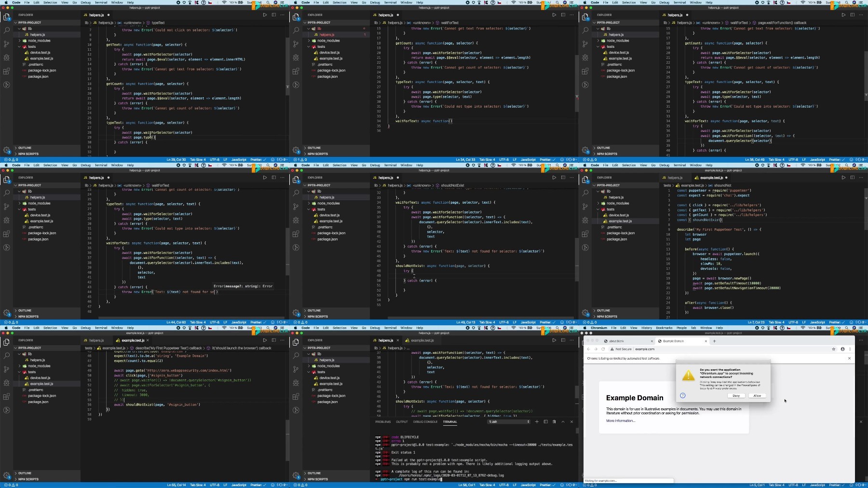The width and height of the screenshot is (868, 488).
Task: Open editor More Actions in terminal-panel frame
Action: click(x=572, y=340)
